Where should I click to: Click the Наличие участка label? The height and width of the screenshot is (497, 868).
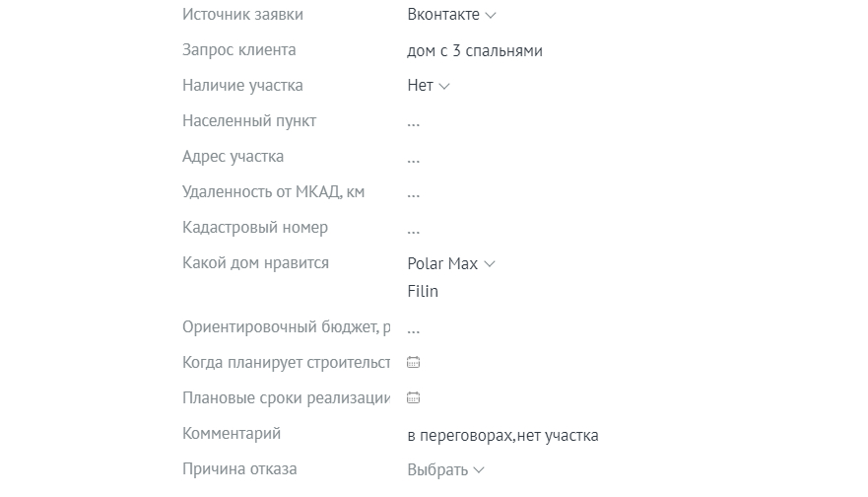tap(242, 86)
